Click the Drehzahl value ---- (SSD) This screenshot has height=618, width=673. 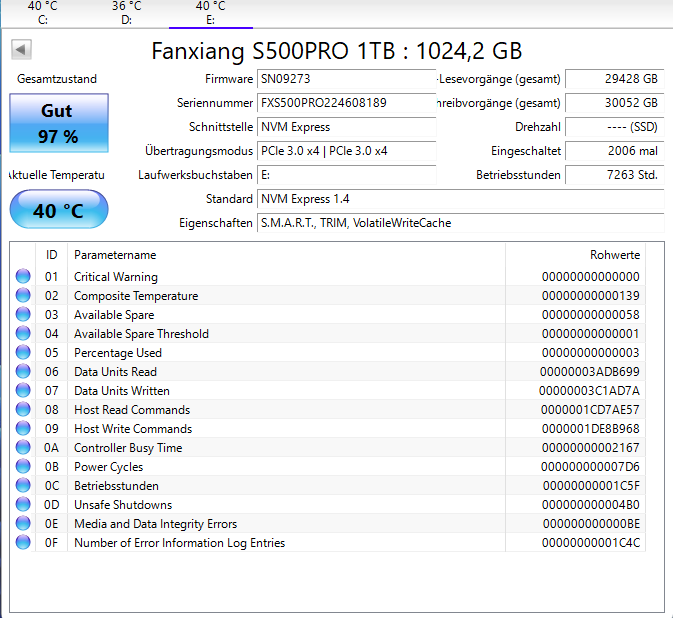coord(615,127)
